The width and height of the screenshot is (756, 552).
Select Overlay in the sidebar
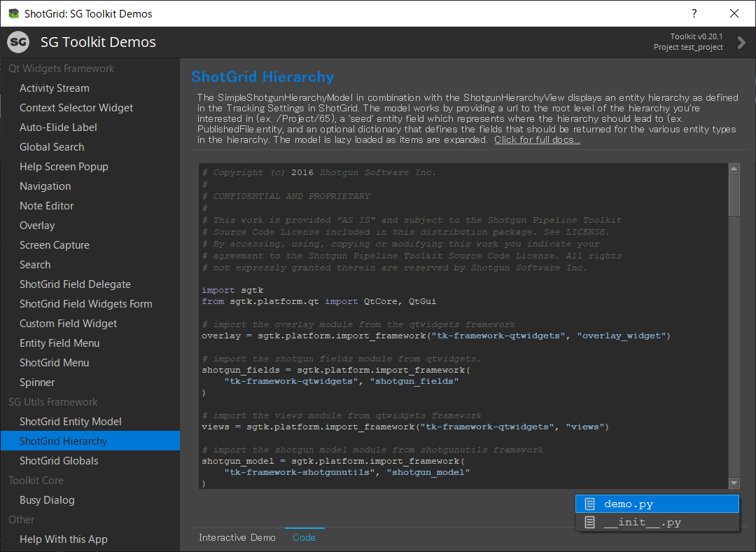tap(37, 226)
